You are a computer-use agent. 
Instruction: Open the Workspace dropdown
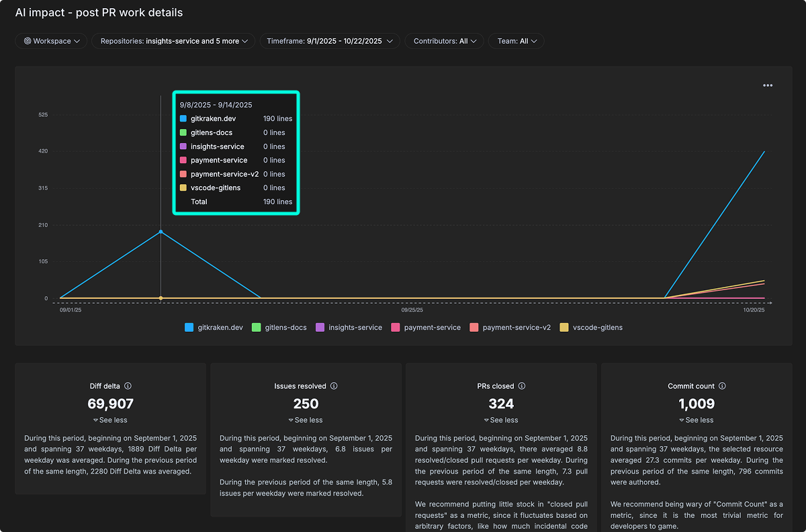(x=51, y=41)
